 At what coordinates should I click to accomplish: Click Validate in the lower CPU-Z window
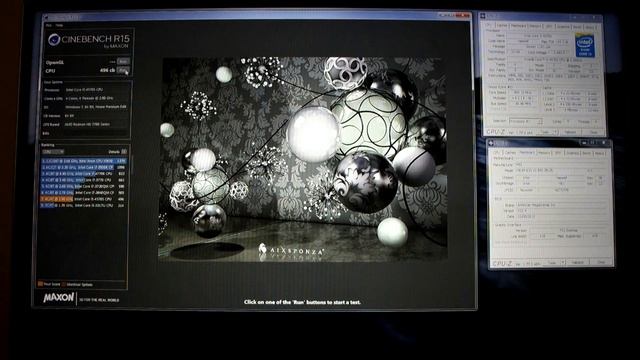pos(578,262)
